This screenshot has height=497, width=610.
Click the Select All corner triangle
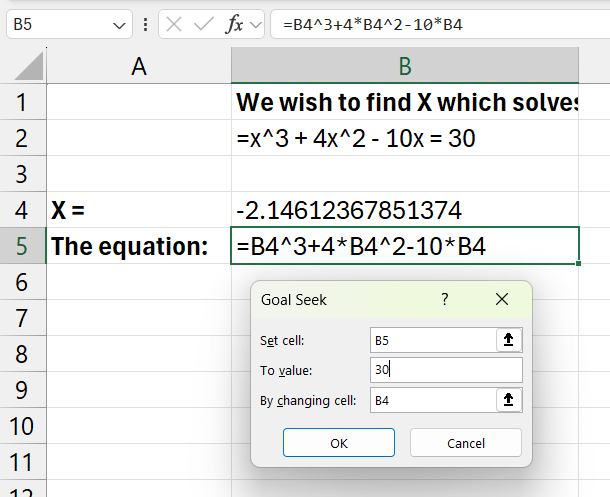click(x=28, y=66)
